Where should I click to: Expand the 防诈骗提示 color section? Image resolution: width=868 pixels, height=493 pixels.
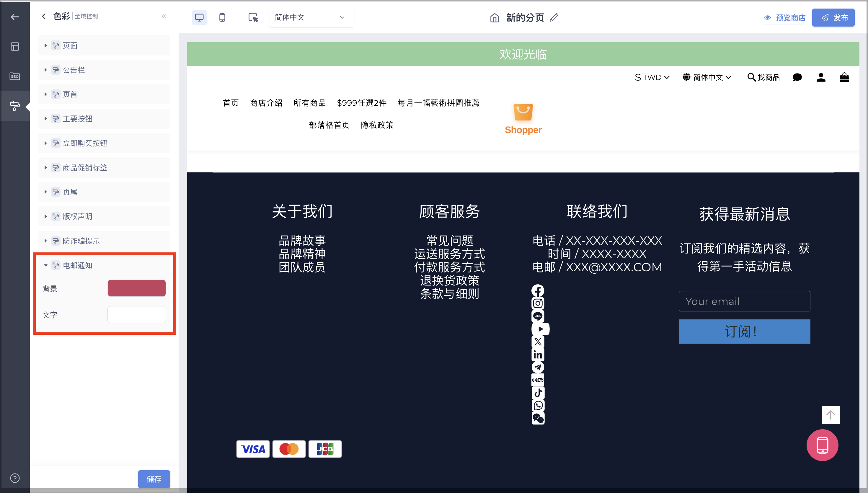[104, 241]
